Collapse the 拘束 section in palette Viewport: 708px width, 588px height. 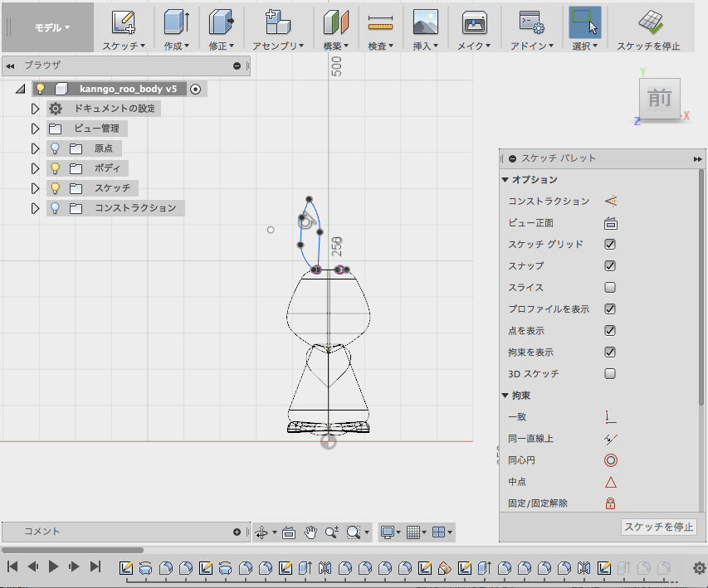505,396
